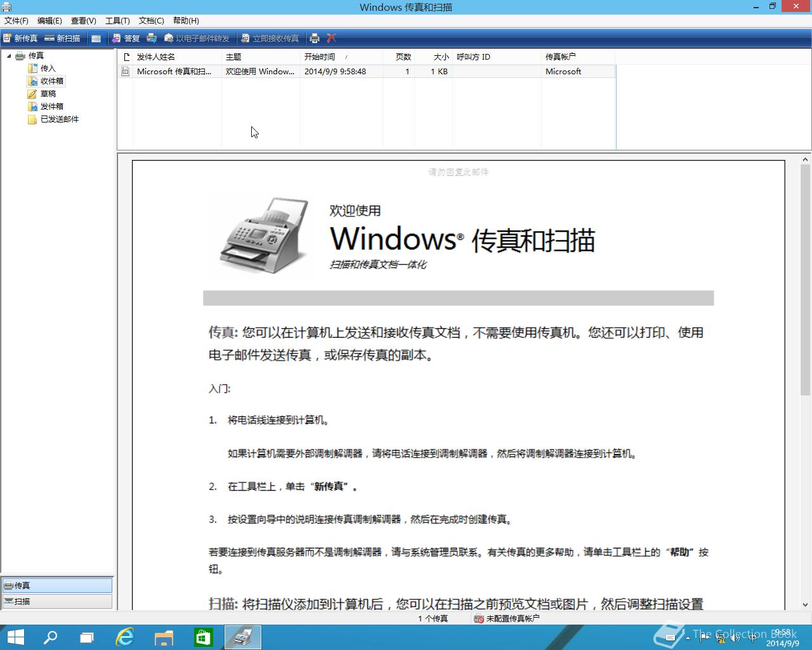Click the document icon column header
Viewport: 812px width, 650px height.
[126, 57]
